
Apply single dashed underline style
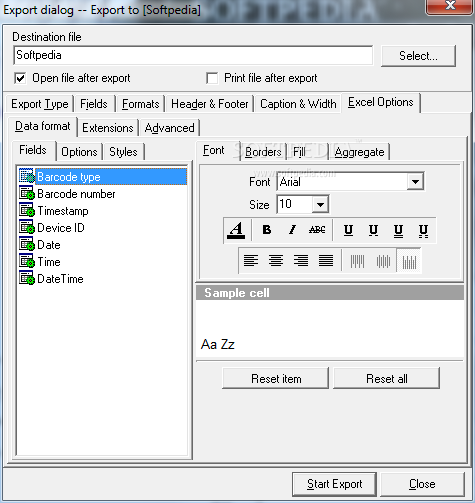[373, 230]
